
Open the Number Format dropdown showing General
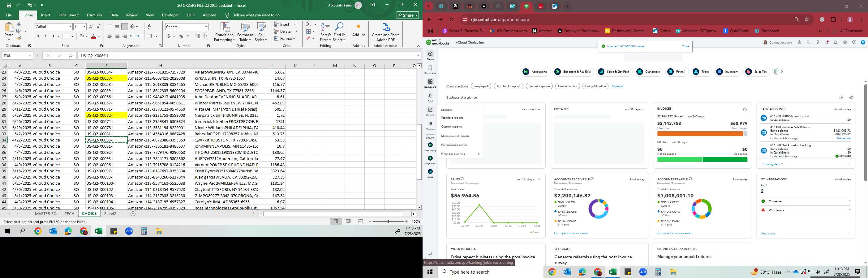[206, 27]
